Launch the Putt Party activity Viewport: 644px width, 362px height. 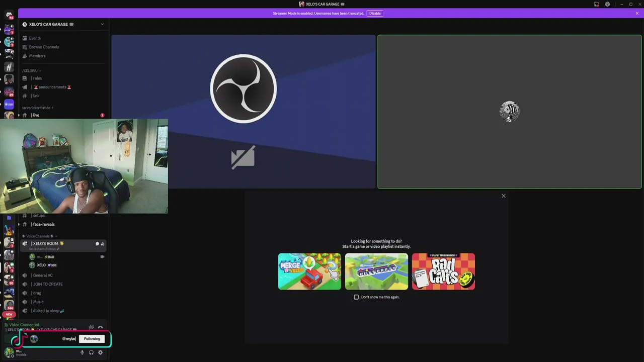coord(376,271)
